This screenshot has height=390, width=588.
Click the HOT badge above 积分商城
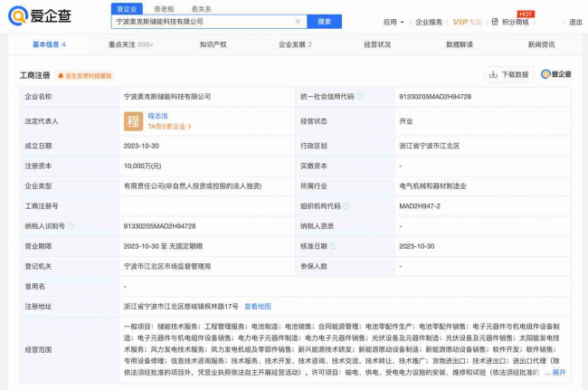click(x=526, y=14)
